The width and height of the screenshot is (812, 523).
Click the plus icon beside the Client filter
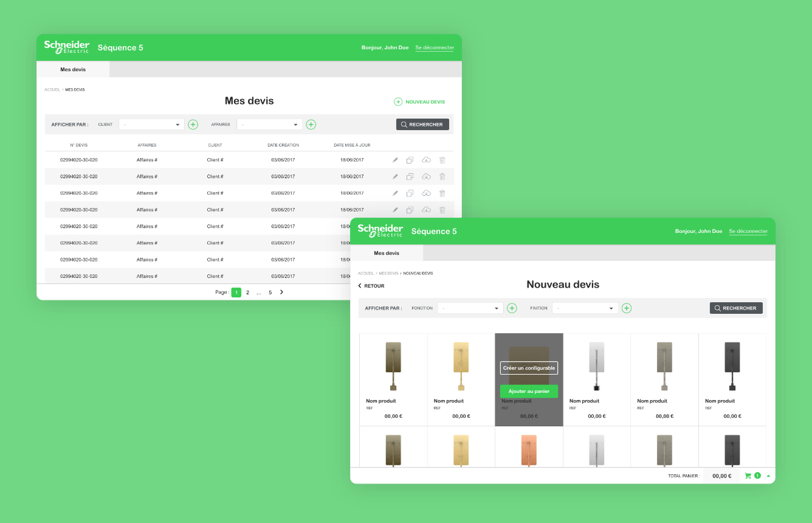(x=193, y=124)
